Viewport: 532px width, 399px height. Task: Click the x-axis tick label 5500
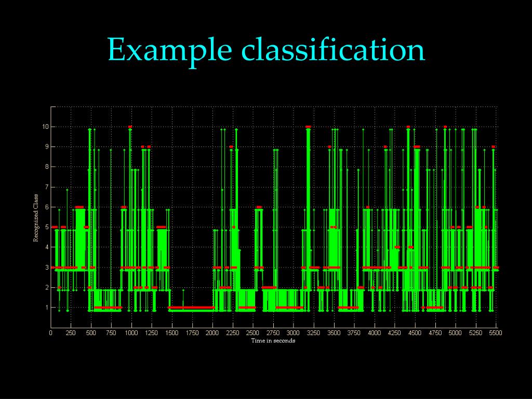click(495, 333)
